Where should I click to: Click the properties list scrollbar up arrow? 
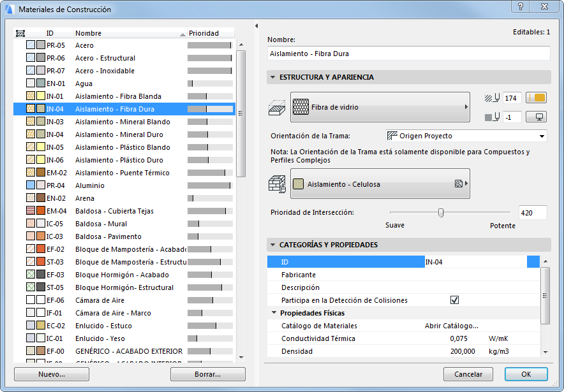pyautogui.click(x=545, y=261)
